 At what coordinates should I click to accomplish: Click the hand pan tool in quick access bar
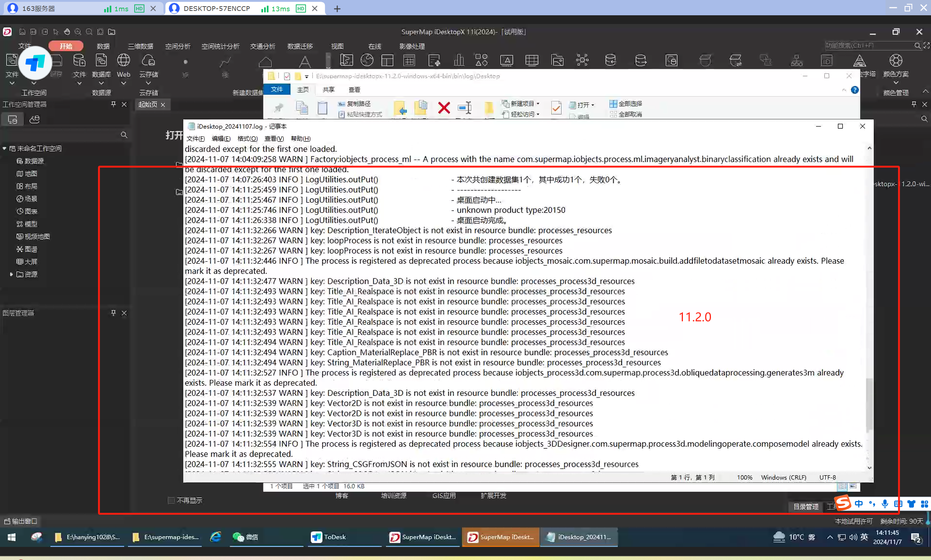click(x=67, y=32)
